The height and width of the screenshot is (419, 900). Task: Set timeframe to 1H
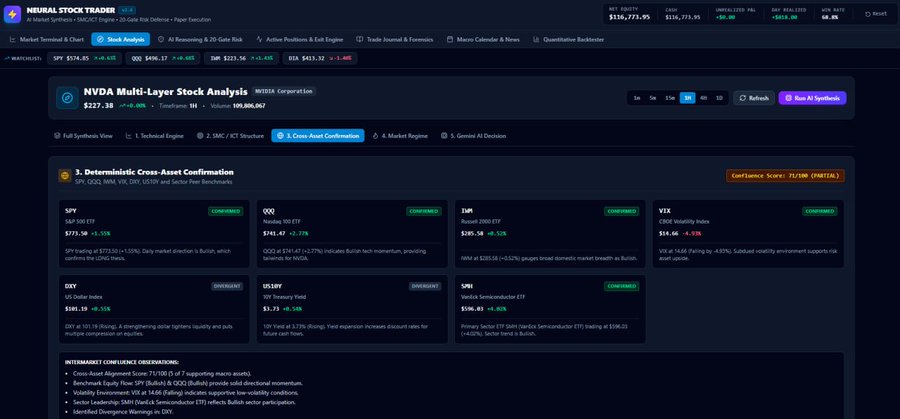click(687, 98)
